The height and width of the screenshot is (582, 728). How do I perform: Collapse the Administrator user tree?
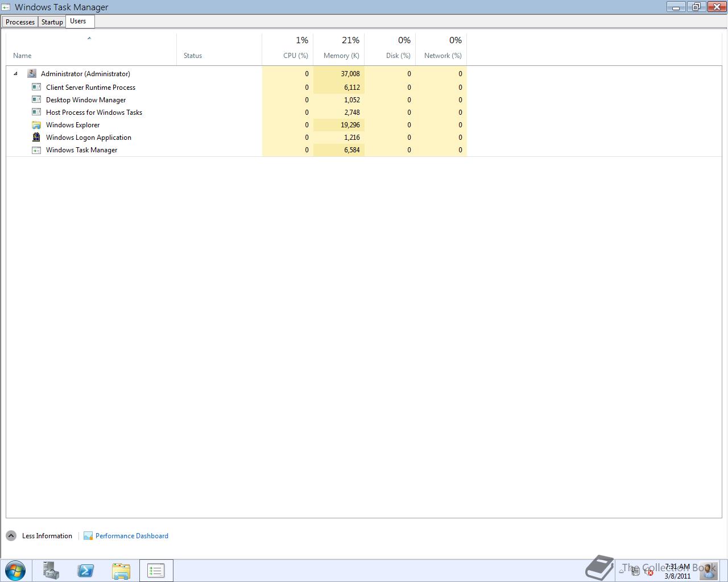pos(15,73)
